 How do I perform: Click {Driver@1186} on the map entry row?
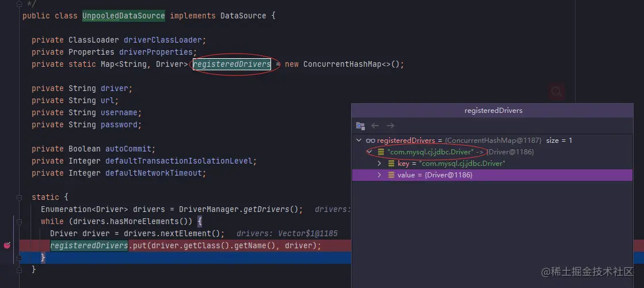tap(510, 152)
